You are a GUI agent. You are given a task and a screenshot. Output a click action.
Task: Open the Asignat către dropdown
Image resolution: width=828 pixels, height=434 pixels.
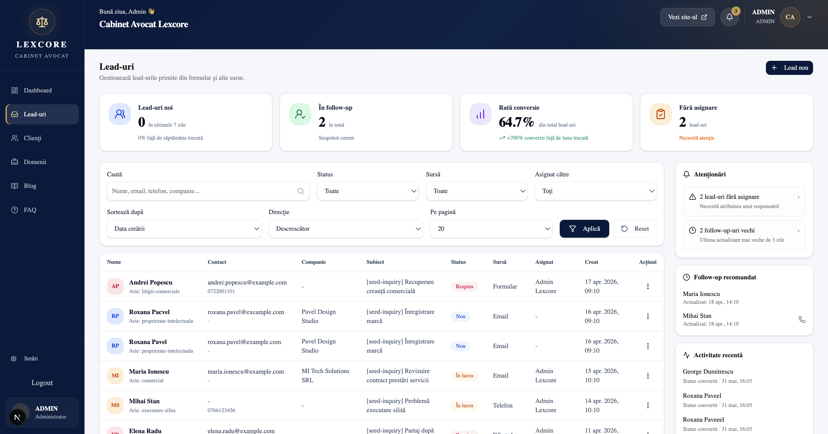595,191
